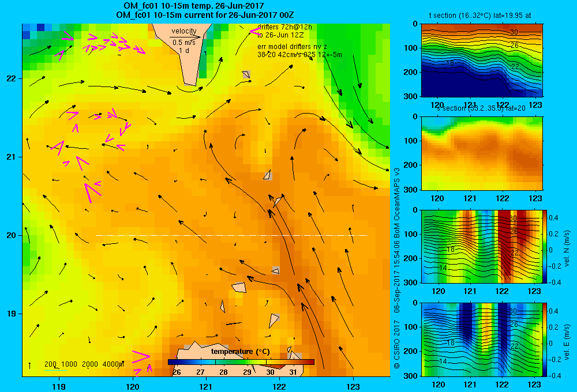Click the 's section' salinity panel title
This screenshot has height=392, width=577.
481,108
